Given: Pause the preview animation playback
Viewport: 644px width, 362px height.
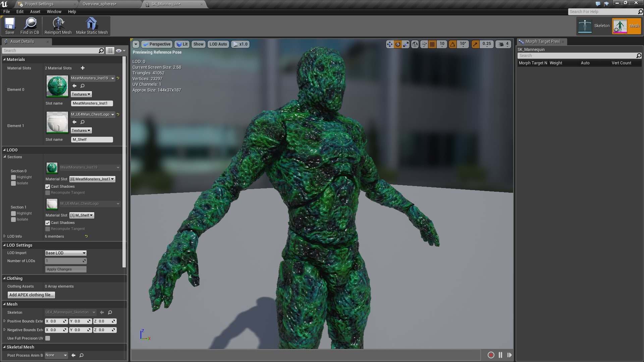Looking at the screenshot, I should tap(500, 355).
